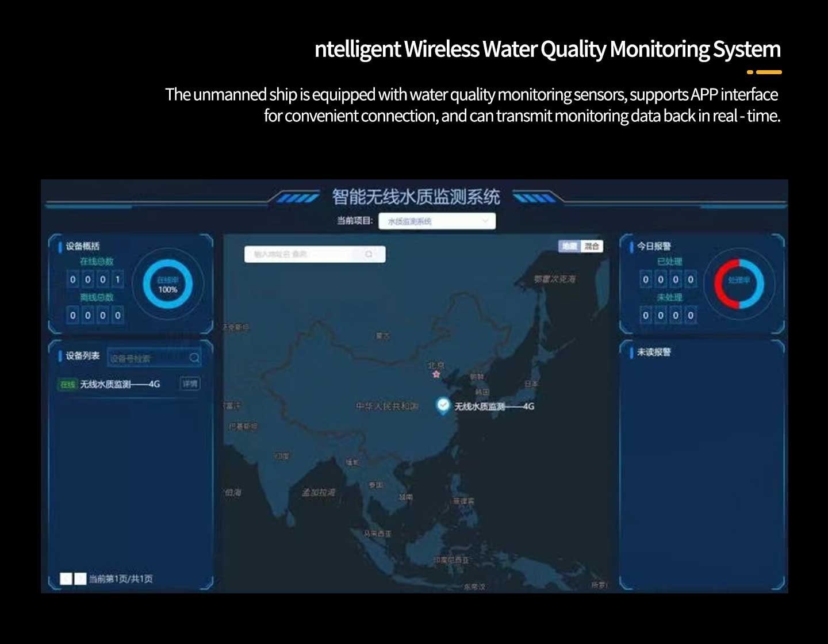Click the green 在线 status badge of the device

(x=68, y=384)
